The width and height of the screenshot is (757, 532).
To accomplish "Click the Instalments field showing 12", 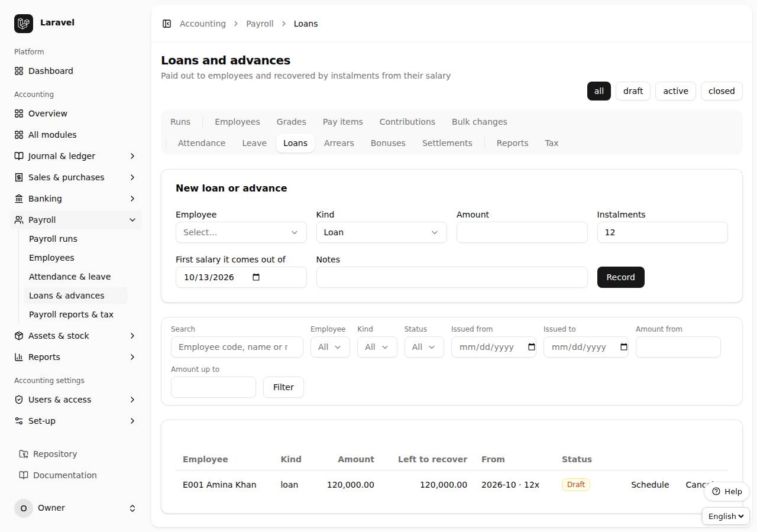I will [662, 232].
